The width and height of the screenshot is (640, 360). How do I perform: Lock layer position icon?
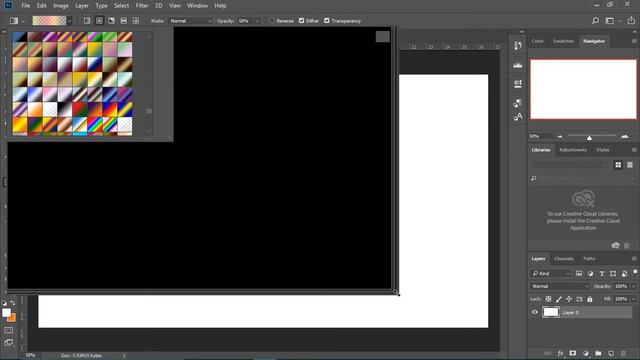569,299
